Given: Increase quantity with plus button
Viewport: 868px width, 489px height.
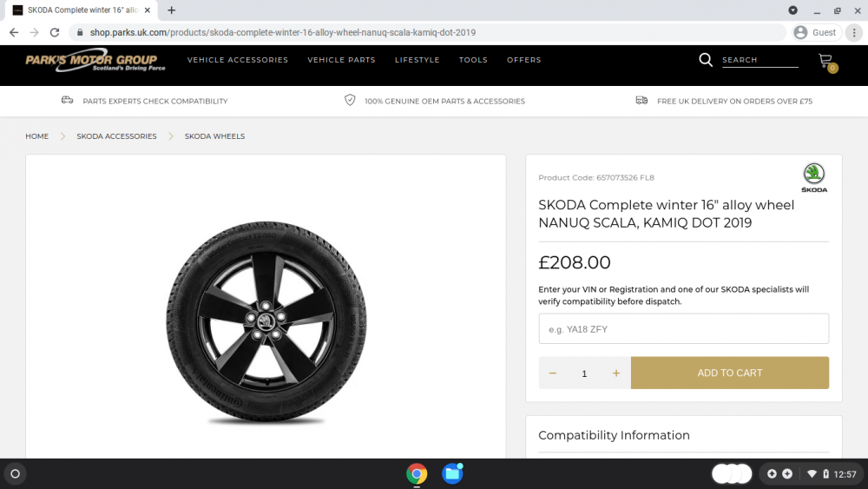Looking at the screenshot, I should pos(616,373).
